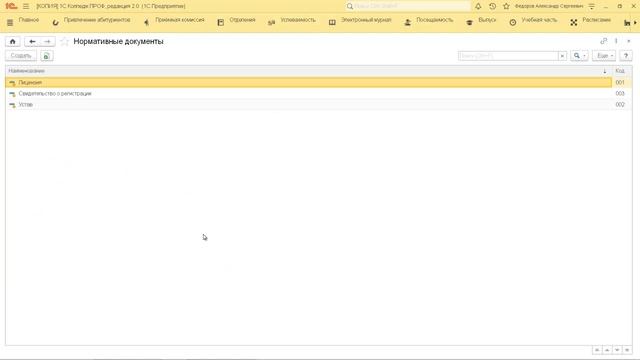Click the 1C logo icon

[11, 6]
